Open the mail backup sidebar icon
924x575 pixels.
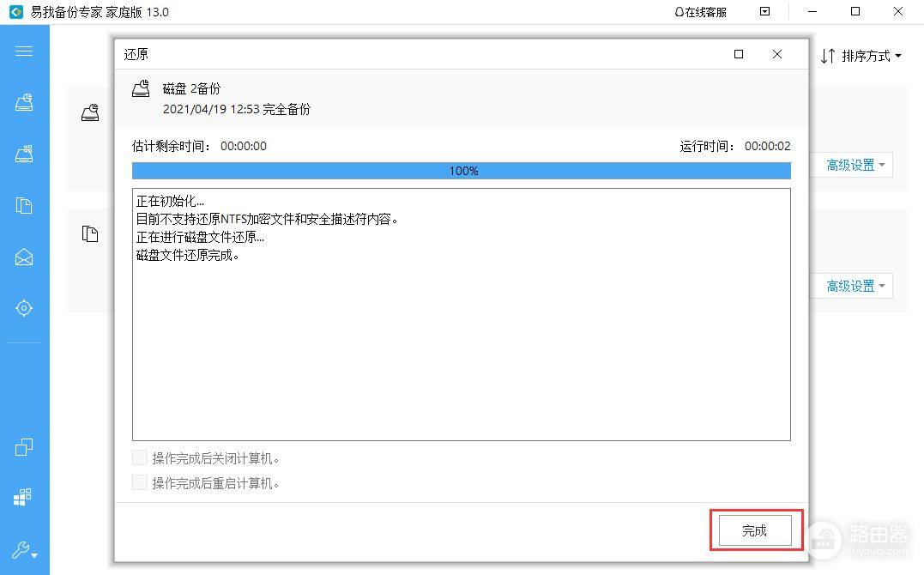[x=24, y=257]
